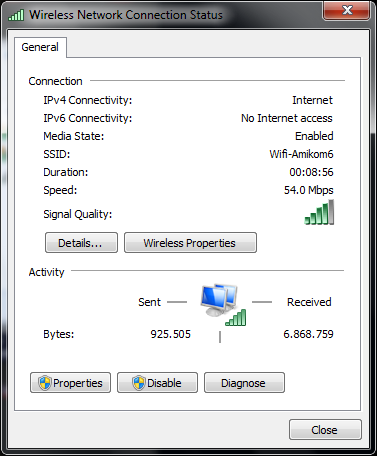This screenshot has height=456, width=377.
Task: Click the SSID value Wifi-Amikom6
Action: [301, 154]
